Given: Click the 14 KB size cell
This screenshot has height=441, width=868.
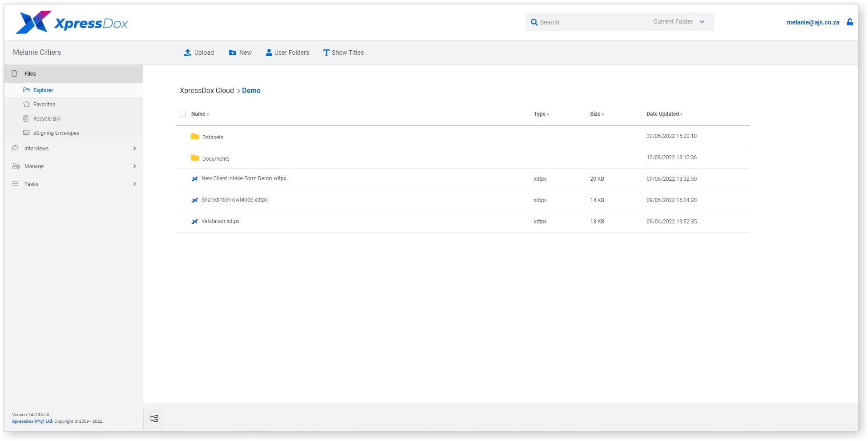Looking at the screenshot, I should (597, 200).
